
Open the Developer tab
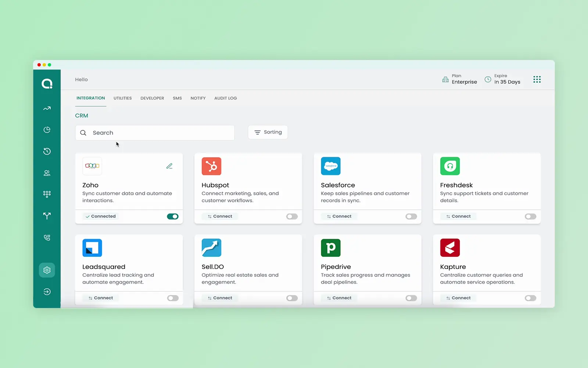click(x=152, y=98)
